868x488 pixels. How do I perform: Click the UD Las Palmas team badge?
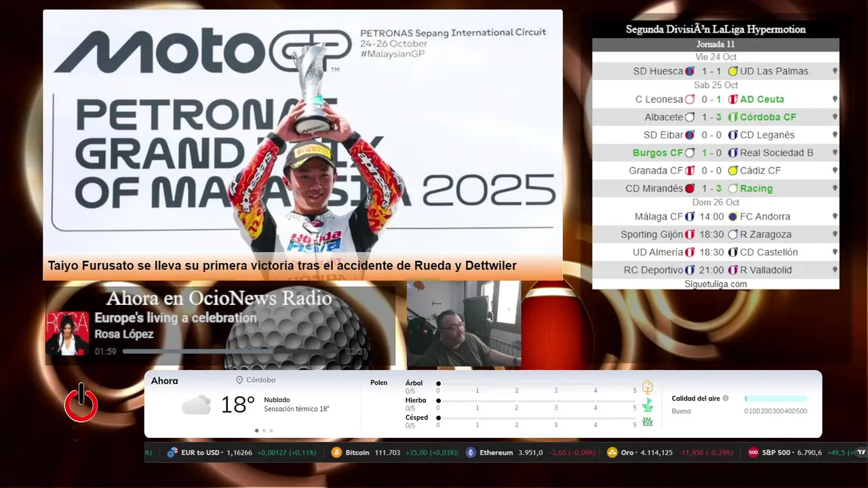point(732,71)
